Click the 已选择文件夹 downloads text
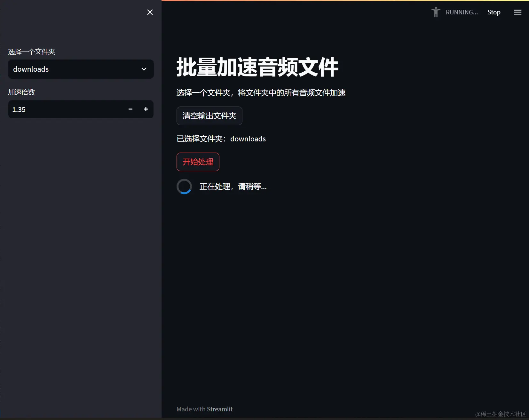Image resolution: width=529 pixels, height=420 pixels. tap(221, 139)
